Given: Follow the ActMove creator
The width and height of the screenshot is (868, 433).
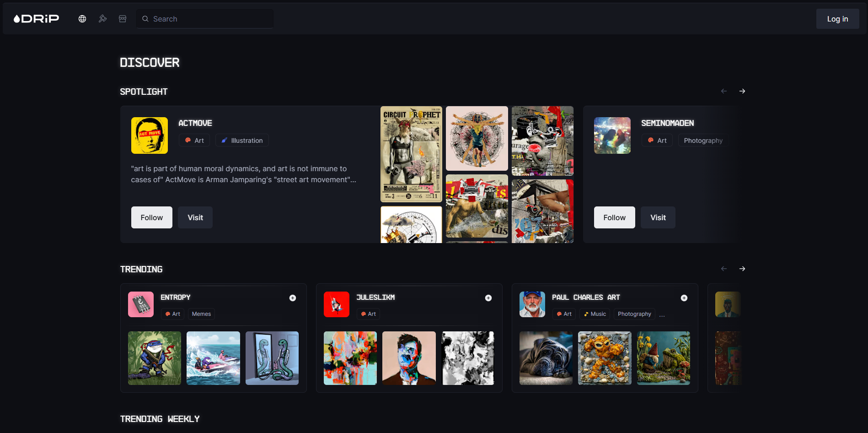Looking at the screenshot, I should [x=152, y=217].
